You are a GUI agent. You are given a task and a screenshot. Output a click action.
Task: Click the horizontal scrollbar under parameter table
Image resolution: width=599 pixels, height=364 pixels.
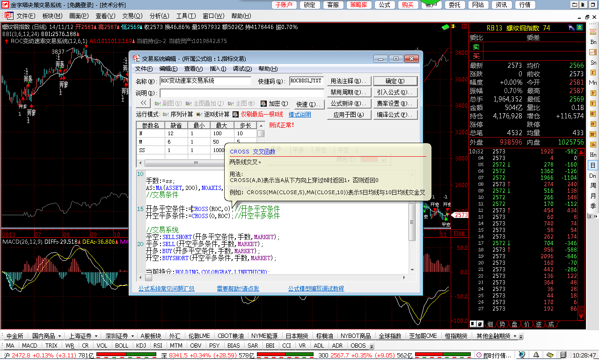pyautogui.click(x=197, y=163)
